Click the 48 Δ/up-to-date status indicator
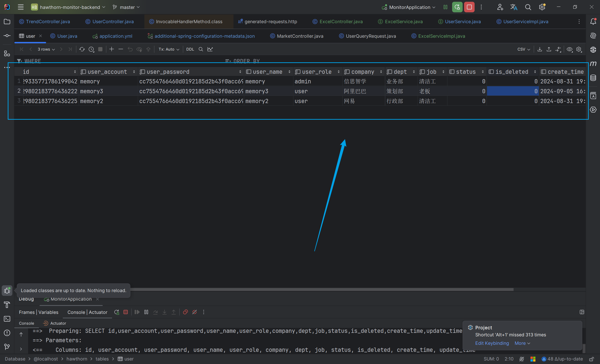 (562, 359)
